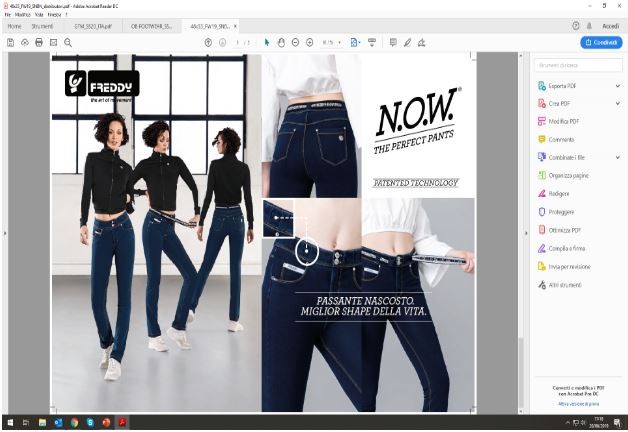The image size is (628, 432).
Task: Click the send by email envelope icon
Action: coord(53,42)
